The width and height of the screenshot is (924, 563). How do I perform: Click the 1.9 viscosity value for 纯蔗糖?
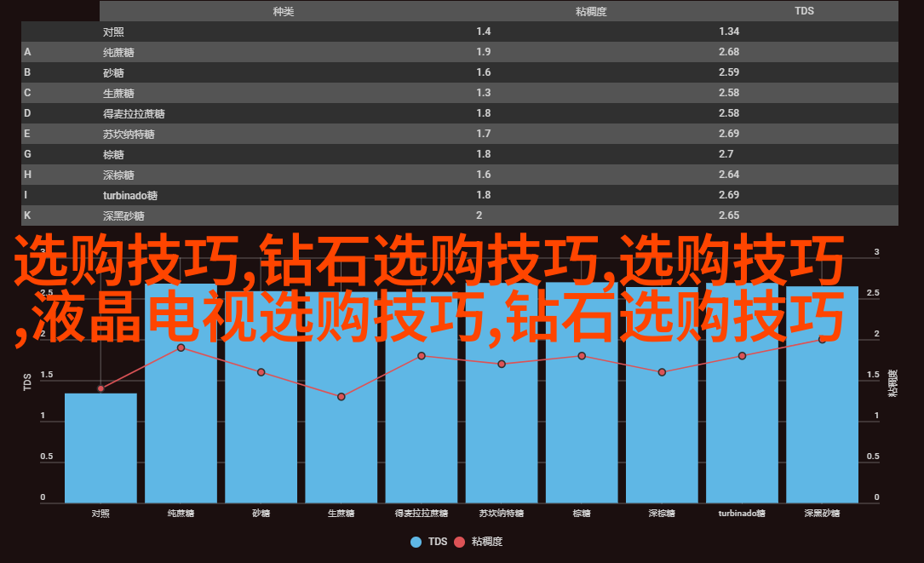483,52
